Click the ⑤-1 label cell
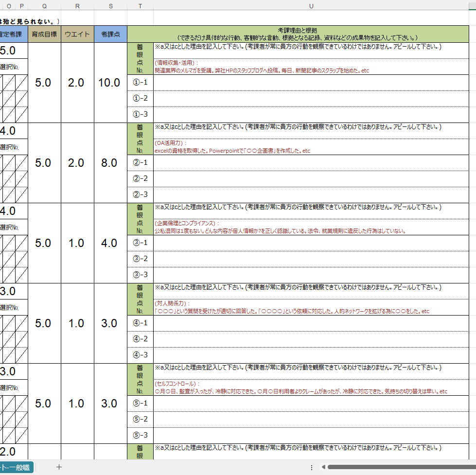Screen dimensions: 476x475 coord(140,404)
